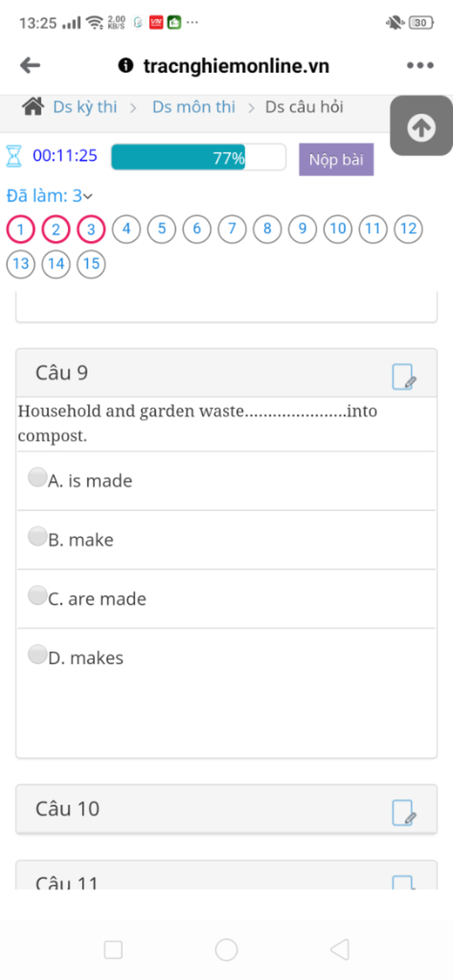
Task: Tap the Android home navigation button
Action: click(x=226, y=949)
